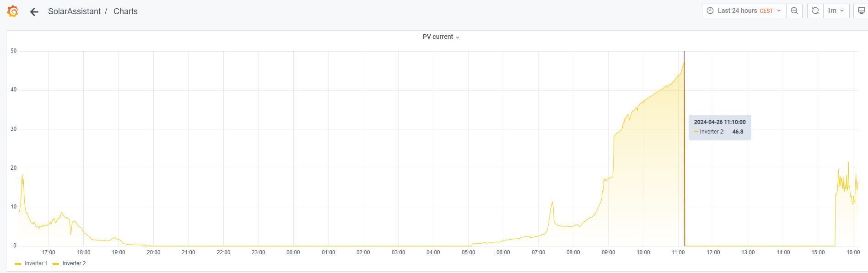
Task: Open the Grafana logo home menu
Action: coord(13,11)
